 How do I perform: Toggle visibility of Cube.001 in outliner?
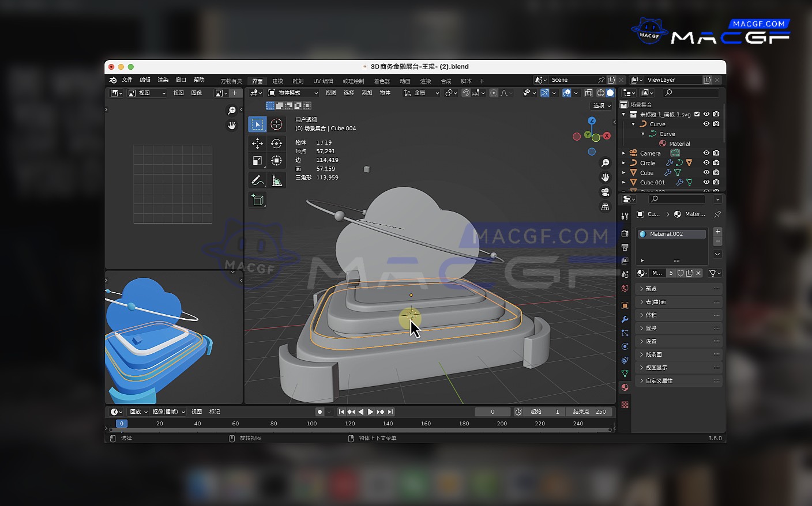pyautogui.click(x=706, y=182)
